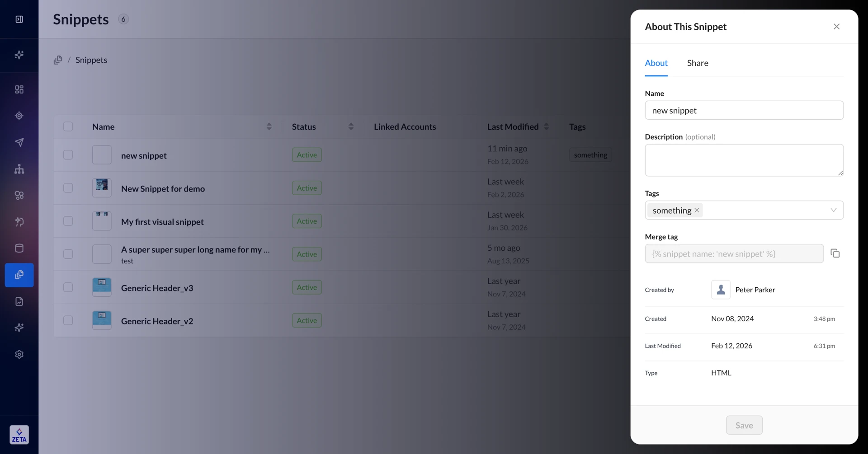The width and height of the screenshot is (868, 454).
Task: Remove the 'something' tag chip
Action: [697, 210]
